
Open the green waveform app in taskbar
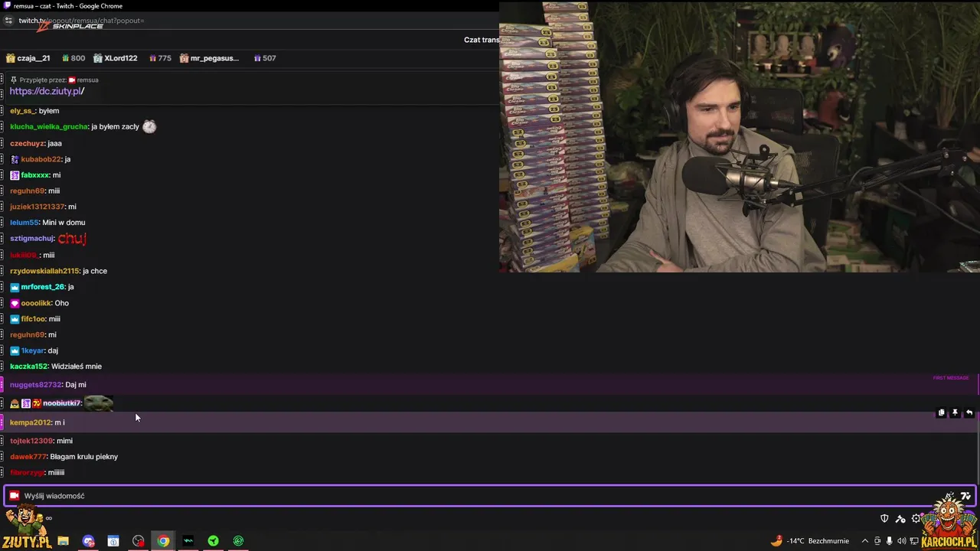[x=188, y=541]
